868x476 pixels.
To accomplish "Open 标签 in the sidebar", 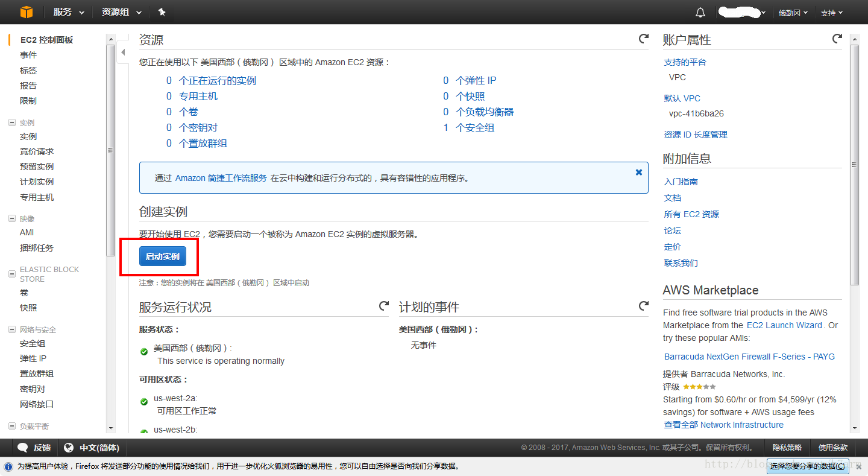I will [28, 71].
